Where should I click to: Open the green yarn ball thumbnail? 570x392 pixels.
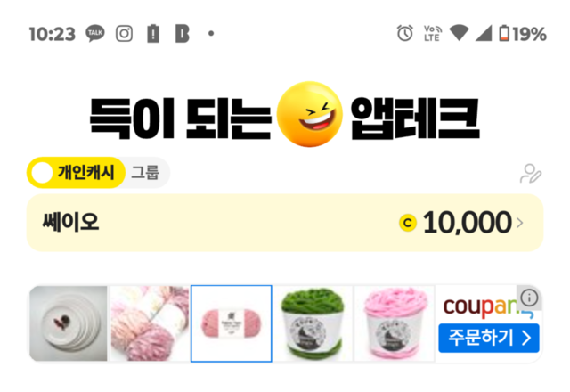(x=313, y=323)
